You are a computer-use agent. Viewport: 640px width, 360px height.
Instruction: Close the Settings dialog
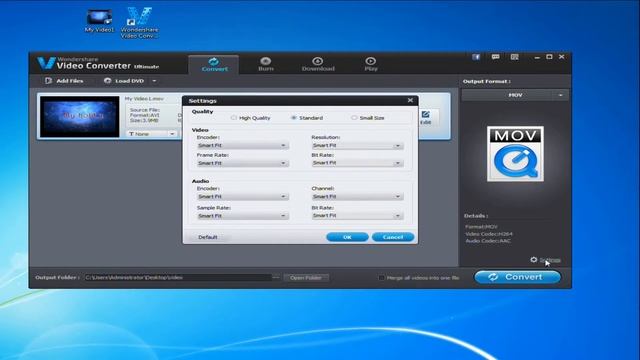click(410, 100)
